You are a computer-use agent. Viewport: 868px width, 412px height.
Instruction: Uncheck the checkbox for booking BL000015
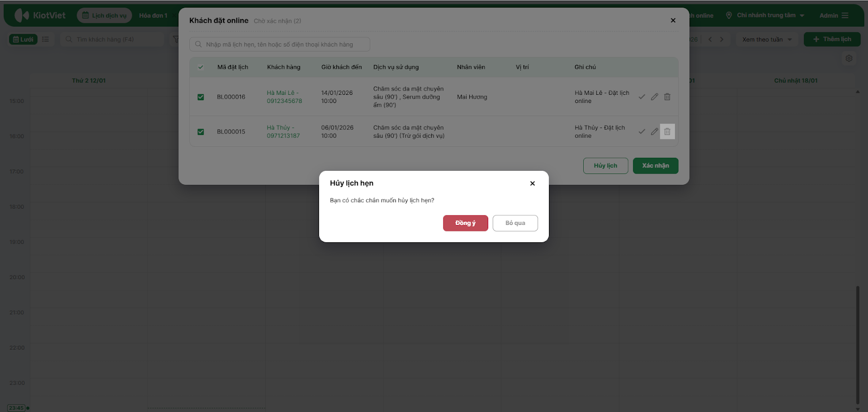pyautogui.click(x=201, y=132)
